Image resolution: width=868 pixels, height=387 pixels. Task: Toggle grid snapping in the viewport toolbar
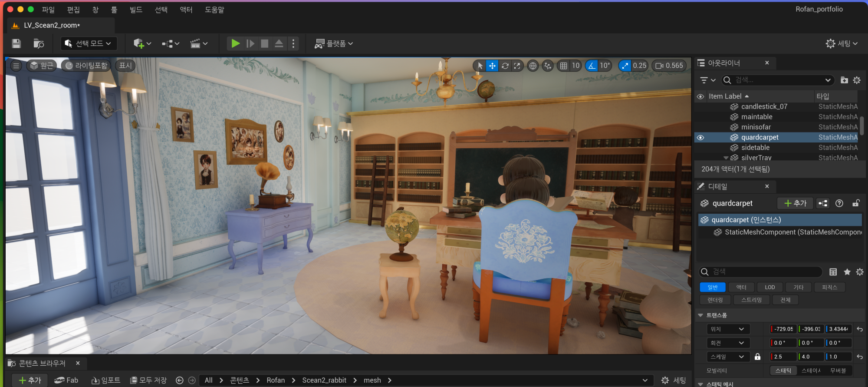[563, 66]
